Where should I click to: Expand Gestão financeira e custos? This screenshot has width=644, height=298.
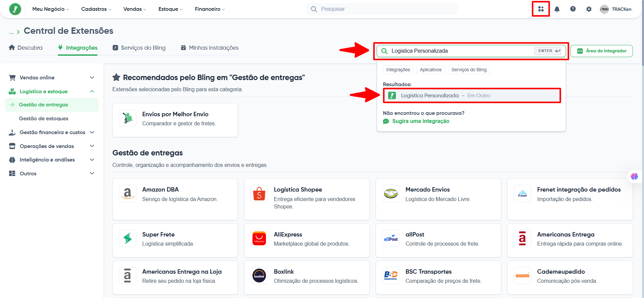tap(52, 132)
